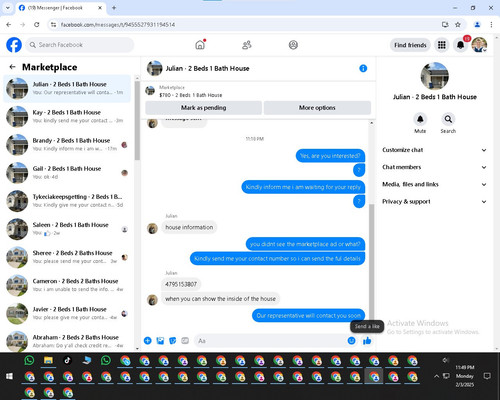Search within conversation magnifier icon
Viewport: 500px width, 400px height.
(448, 119)
